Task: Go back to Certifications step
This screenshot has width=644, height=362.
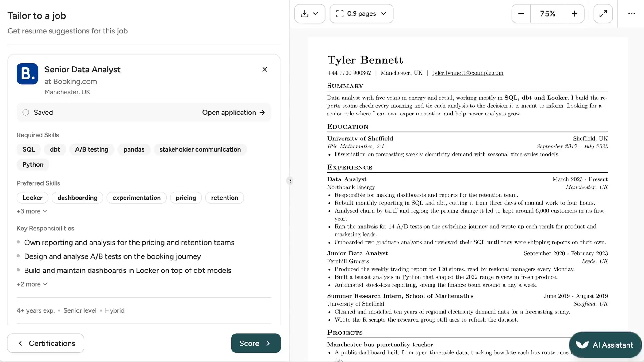Action: [x=46, y=343]
